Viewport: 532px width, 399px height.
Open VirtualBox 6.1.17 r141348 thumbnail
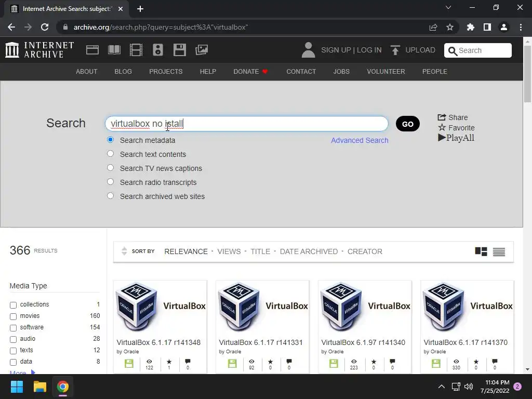tap(160, 307)
